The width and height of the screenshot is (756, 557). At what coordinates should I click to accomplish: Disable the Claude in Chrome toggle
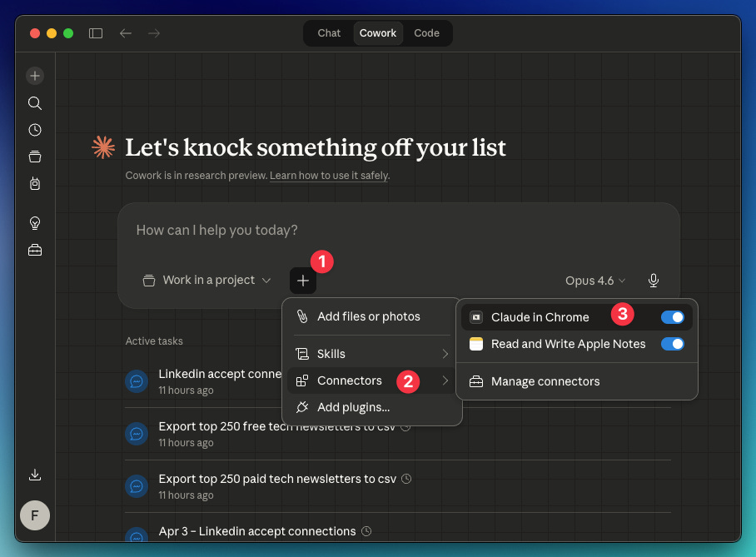(673, 317)
